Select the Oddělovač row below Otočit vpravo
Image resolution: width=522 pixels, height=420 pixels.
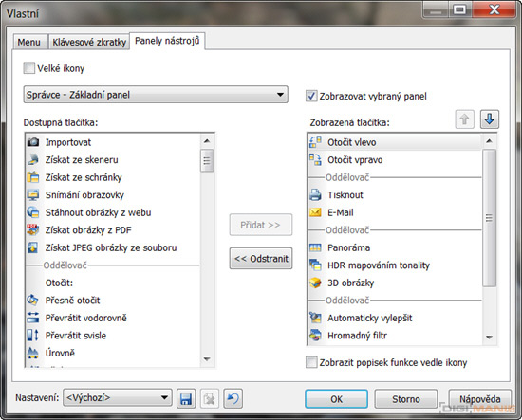coord(395,177)
